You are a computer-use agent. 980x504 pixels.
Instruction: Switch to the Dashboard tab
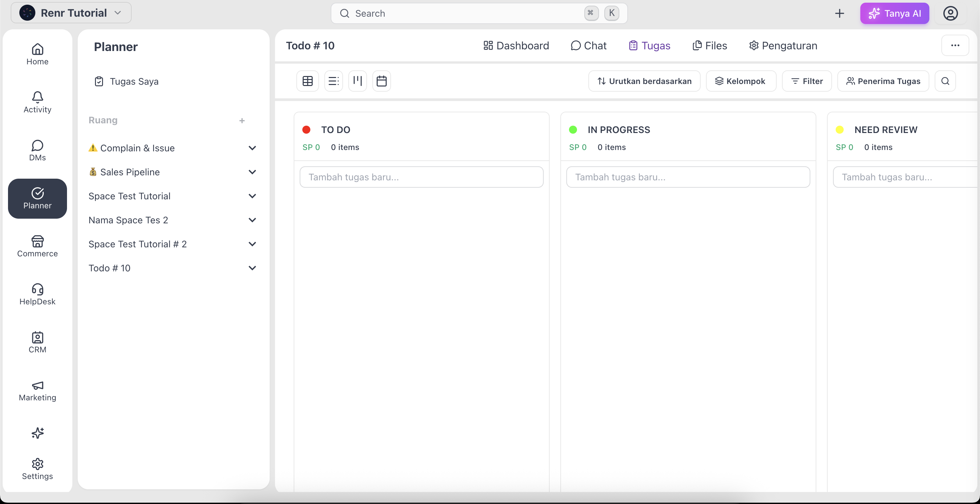coord(516,46)
